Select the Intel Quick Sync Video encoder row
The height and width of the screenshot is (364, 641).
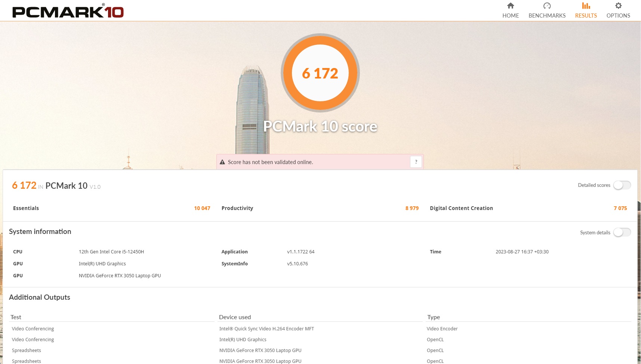(x=266, y=329)
